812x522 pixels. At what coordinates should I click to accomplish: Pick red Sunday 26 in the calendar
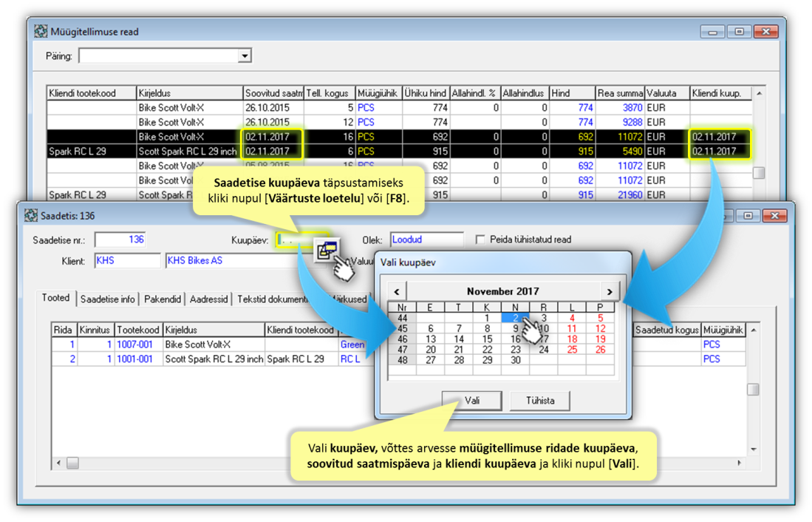pyautogui.click(x=600, y=350)
